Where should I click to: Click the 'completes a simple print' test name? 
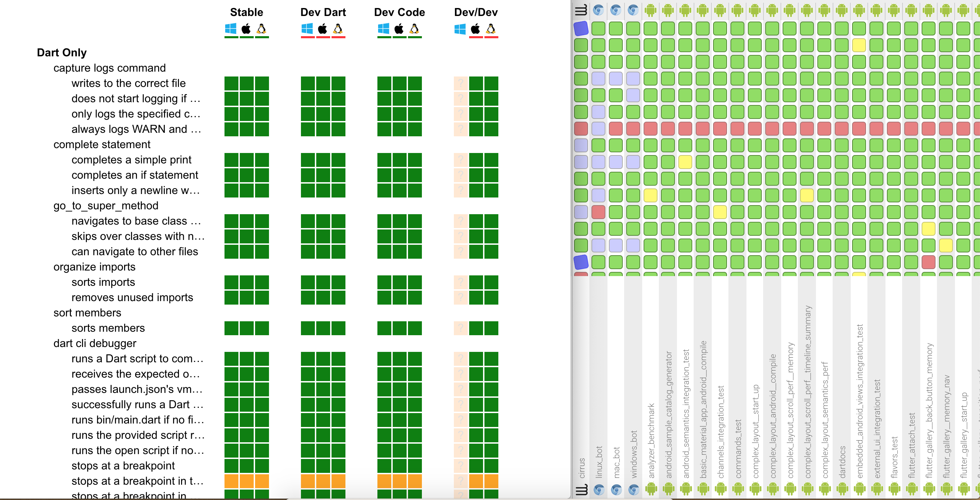click(132, 160)
